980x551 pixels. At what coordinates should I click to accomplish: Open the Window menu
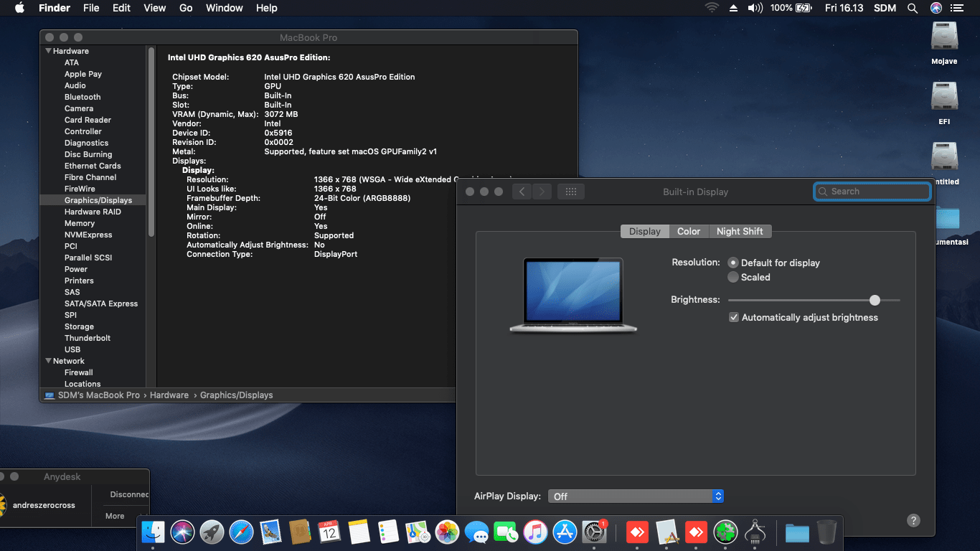224,8
